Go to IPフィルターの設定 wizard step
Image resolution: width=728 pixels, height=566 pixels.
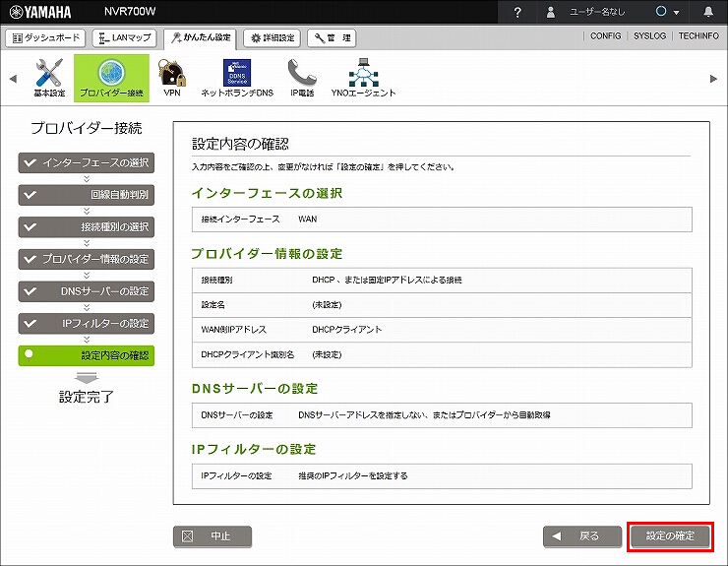pos(87,324)
